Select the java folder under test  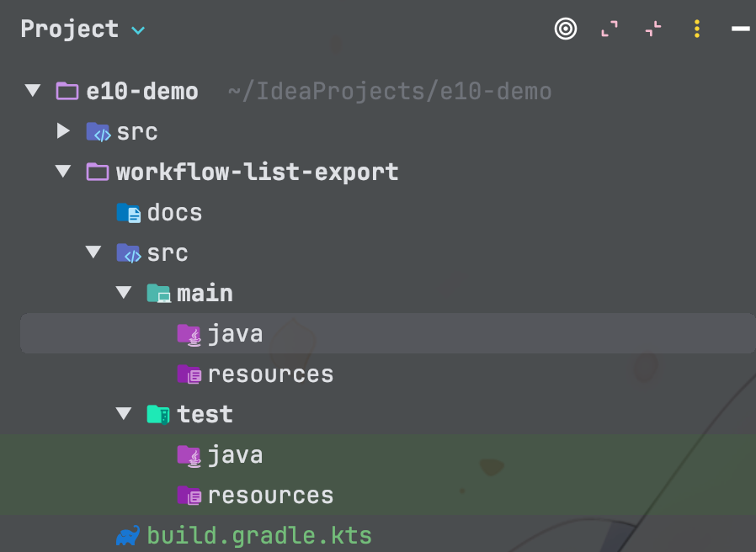[235, 455]
